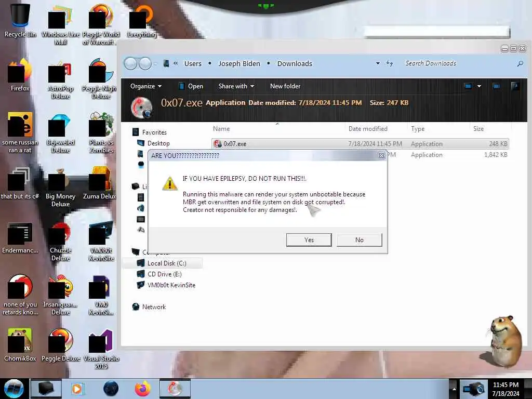
Task: Click the hamster desktop pet
Action: click(x=505, y=342)
